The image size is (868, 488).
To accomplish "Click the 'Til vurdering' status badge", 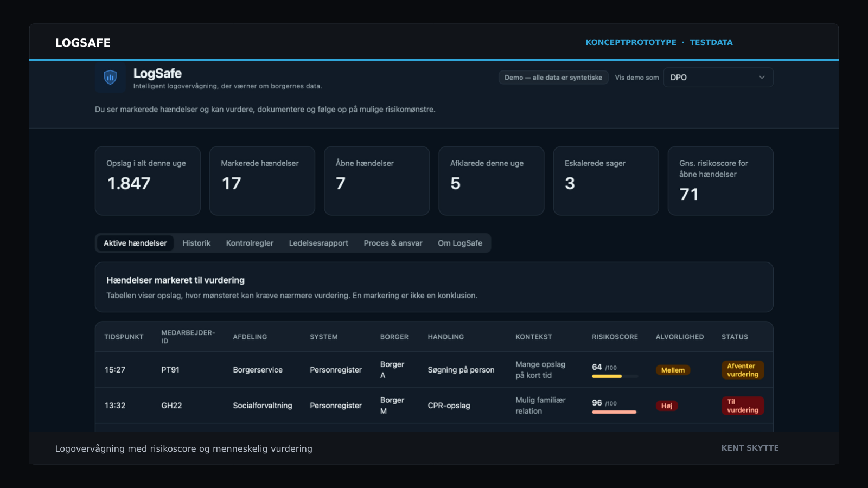I will 742,406.
